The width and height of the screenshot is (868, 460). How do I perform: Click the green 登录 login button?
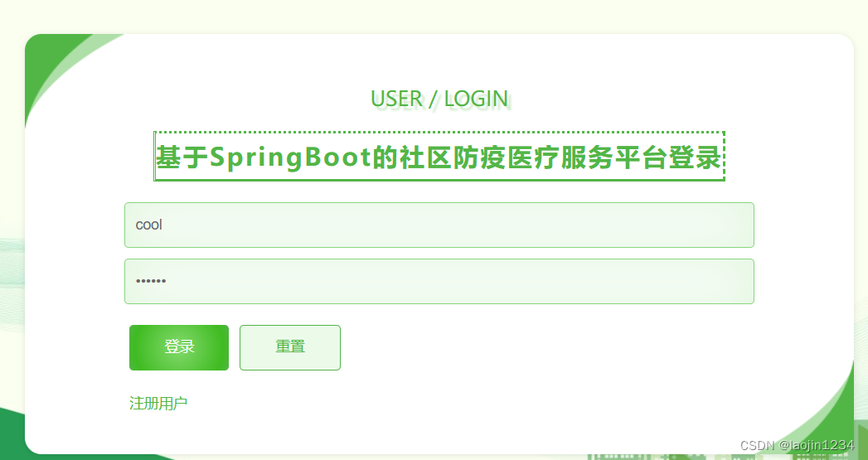(179, 347)
